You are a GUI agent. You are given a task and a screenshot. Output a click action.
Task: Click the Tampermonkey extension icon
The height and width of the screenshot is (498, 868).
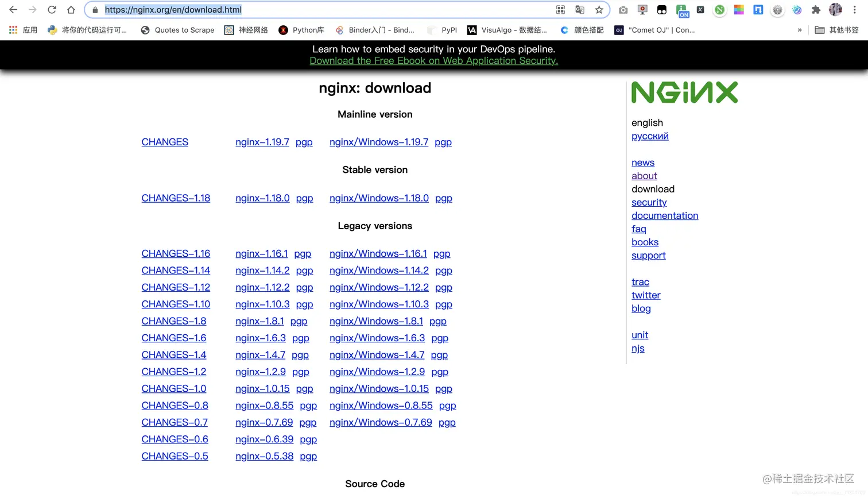coord(662,10)
